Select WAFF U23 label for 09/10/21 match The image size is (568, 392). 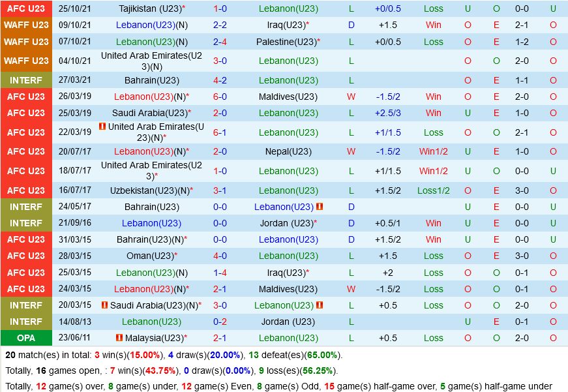tap(26, 25)
